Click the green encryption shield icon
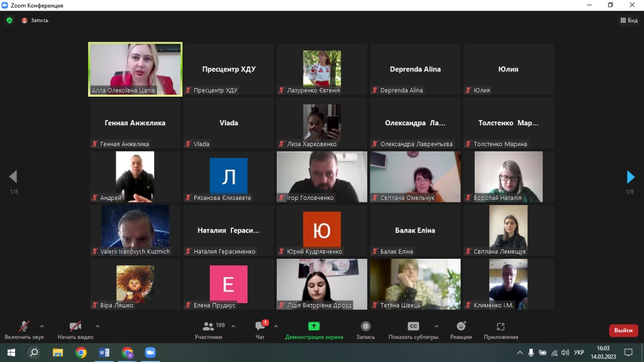This screenshot has height=362, width=644. pos(9,21)
